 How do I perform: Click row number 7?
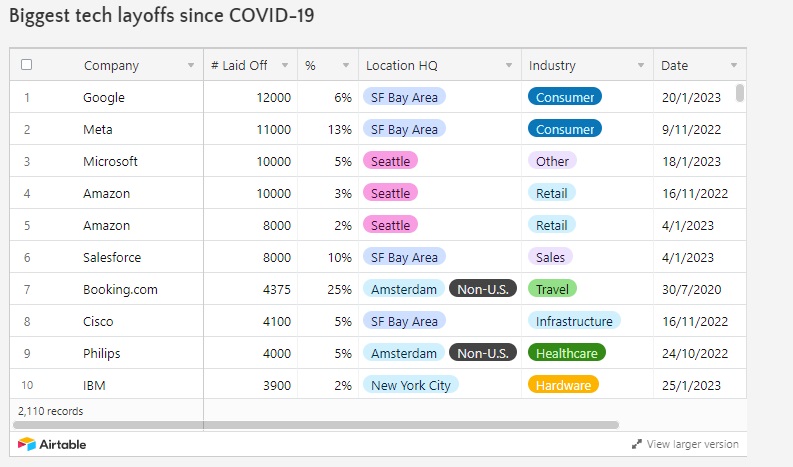pyautogui.click(x=27, y=289)
